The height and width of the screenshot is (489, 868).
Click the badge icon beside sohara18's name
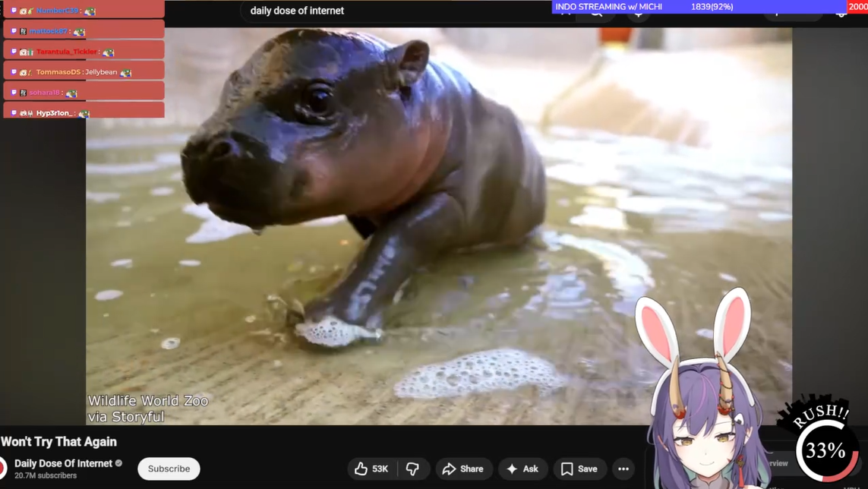[x=24, y=93]
